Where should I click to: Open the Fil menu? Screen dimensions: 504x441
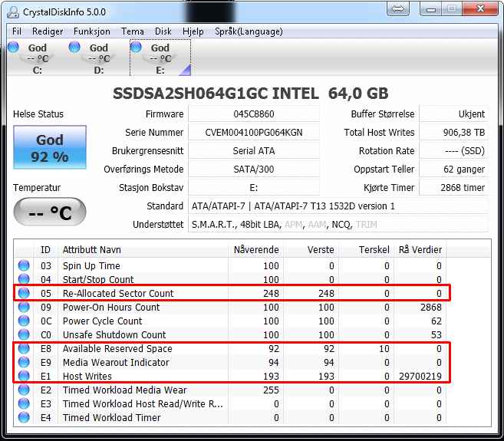[17, 31]
